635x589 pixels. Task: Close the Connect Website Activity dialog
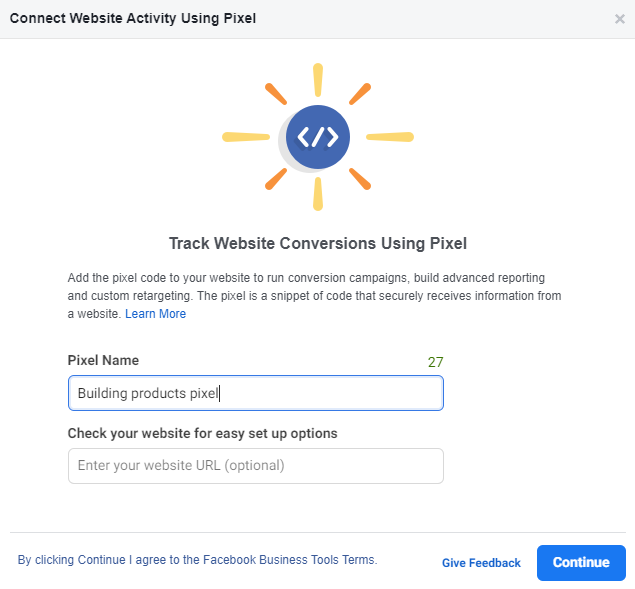[620, 19]
